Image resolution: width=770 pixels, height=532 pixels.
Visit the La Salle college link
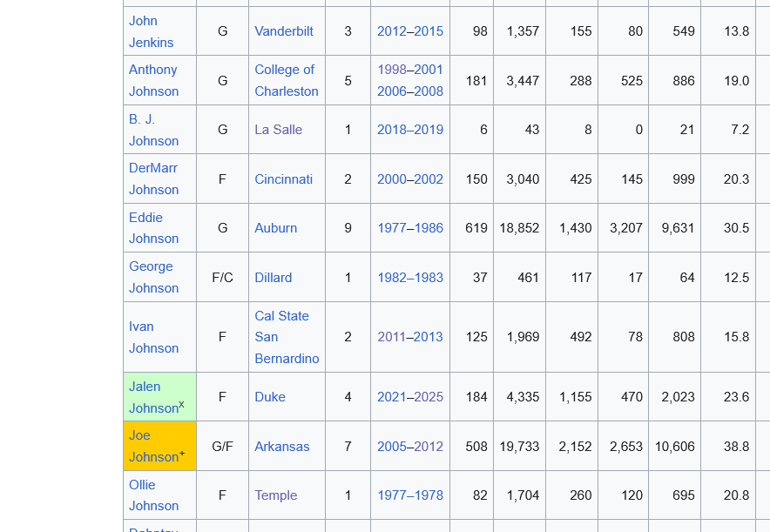(279, 129)
